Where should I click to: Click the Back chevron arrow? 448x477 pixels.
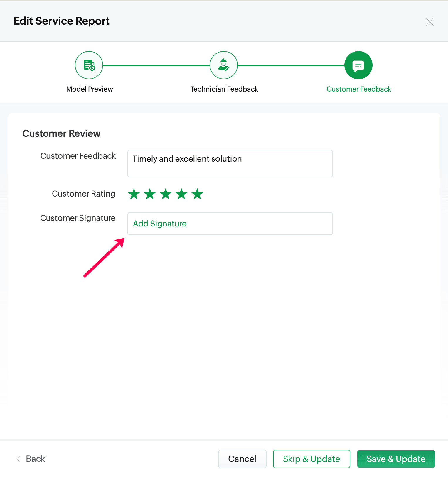[x=19, y=459]
